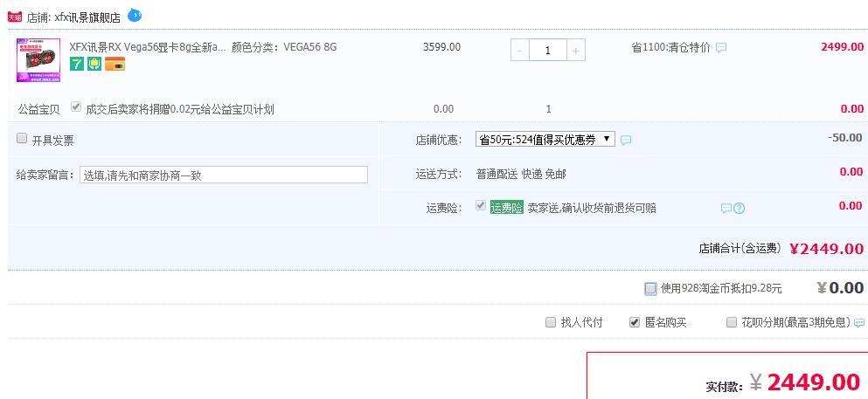Click 成交后卖家将捐赠0.02元给公益宝贝计划 text

point(180,109)
